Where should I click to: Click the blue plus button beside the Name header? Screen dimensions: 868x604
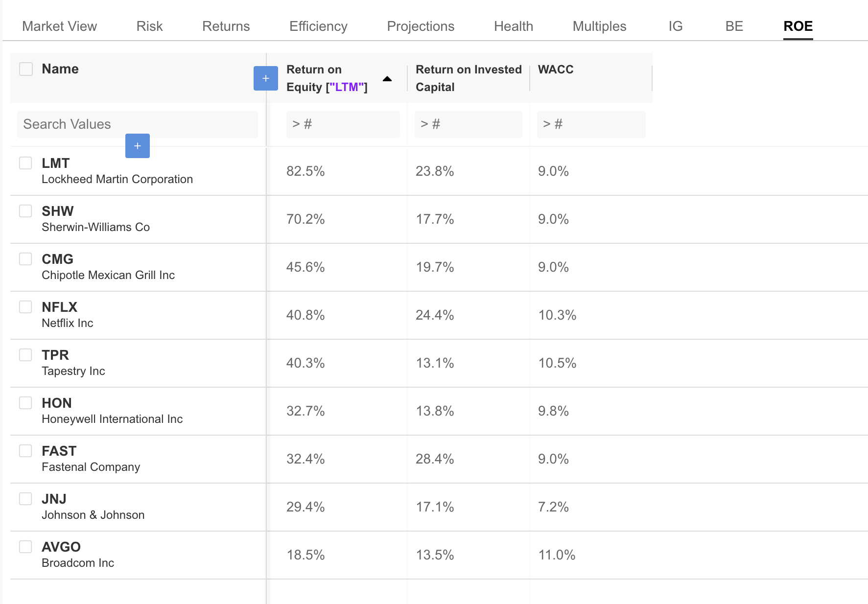point(266,78)
